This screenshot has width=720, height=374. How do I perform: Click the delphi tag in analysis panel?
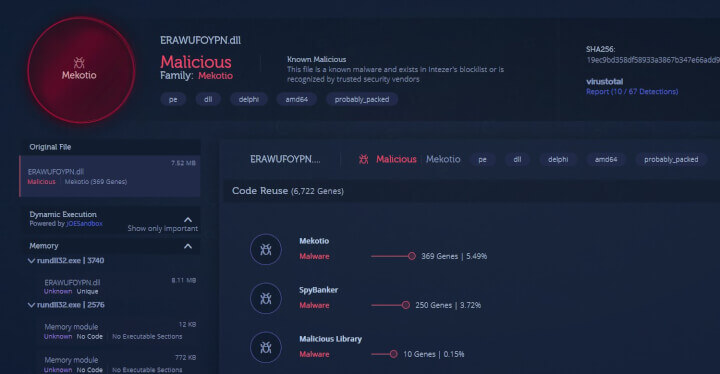[x=558, y=159]
